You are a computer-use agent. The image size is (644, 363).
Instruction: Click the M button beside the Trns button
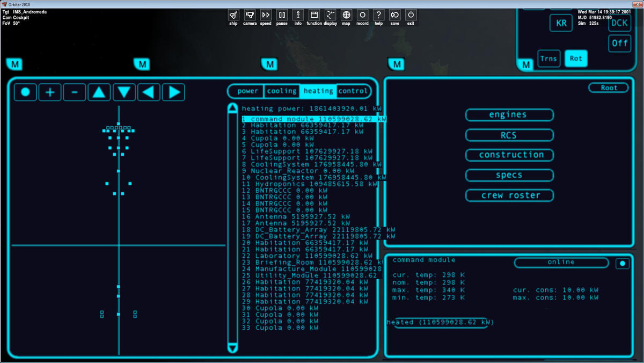[x=526, y=65]
